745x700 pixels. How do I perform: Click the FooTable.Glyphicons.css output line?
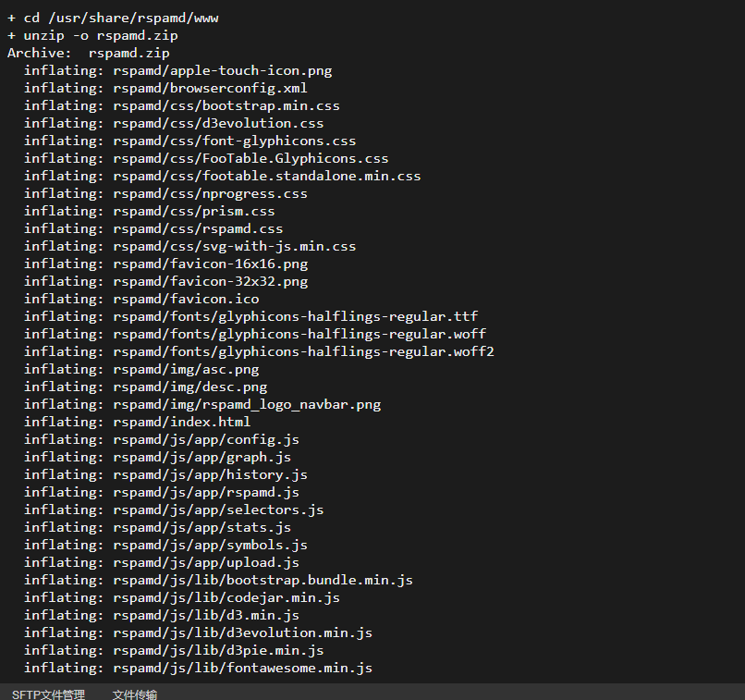(206, 159)
